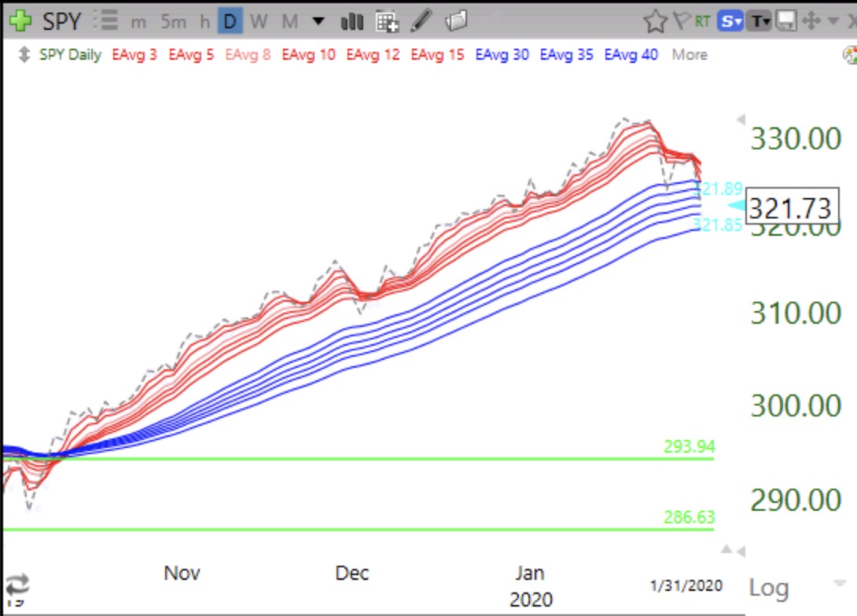Click the EAvg 3 indicator label

(134, 55)
